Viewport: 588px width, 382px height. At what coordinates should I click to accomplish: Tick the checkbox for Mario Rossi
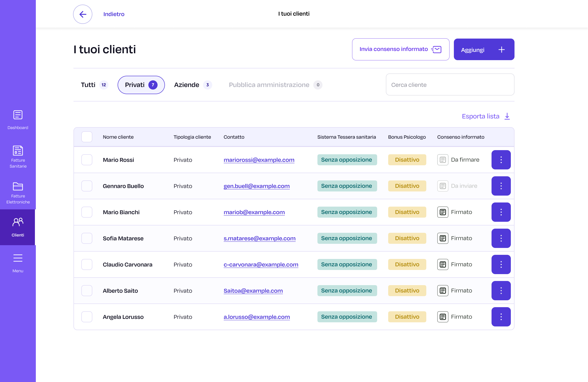point(87,160)
